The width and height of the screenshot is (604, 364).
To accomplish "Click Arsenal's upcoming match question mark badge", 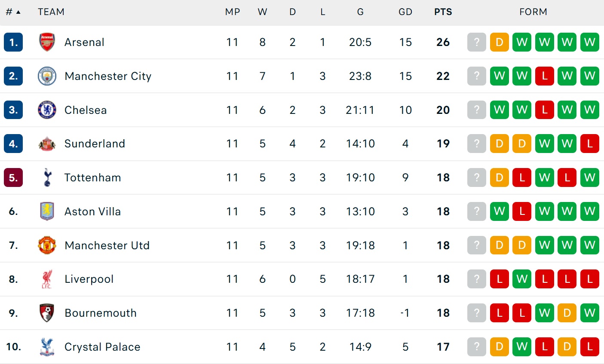I will [476, 42].
